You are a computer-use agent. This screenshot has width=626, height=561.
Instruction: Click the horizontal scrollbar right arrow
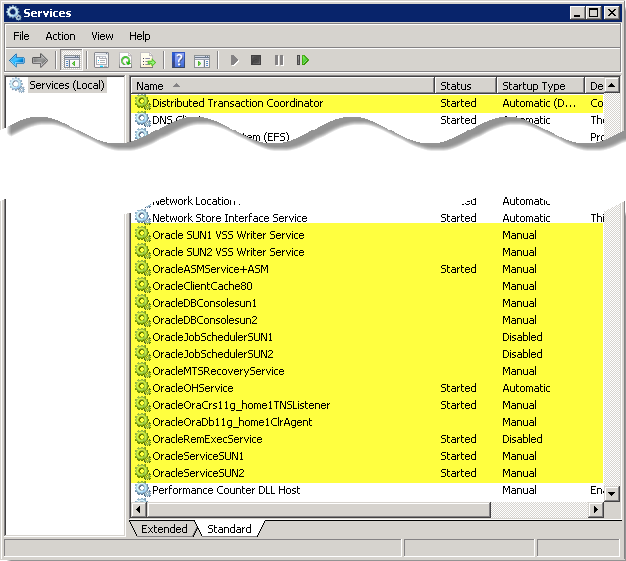pos(596,509)
